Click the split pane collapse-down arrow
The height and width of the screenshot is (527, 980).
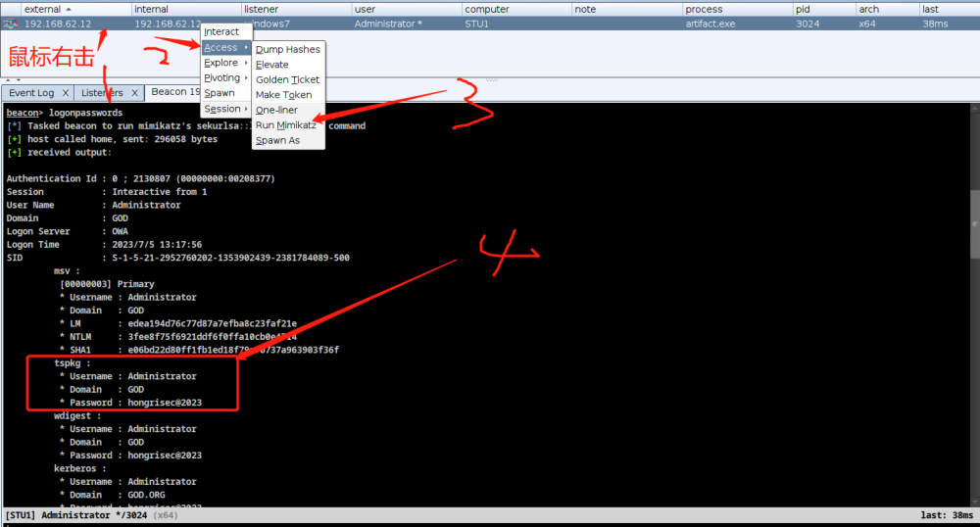pos(19,80)
